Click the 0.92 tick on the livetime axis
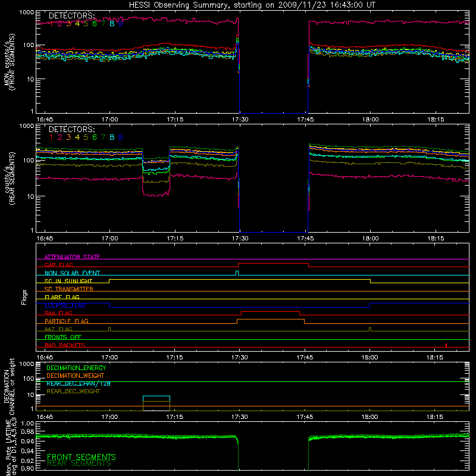This screenshot has height=476, width=476. (x=27, y=461)
